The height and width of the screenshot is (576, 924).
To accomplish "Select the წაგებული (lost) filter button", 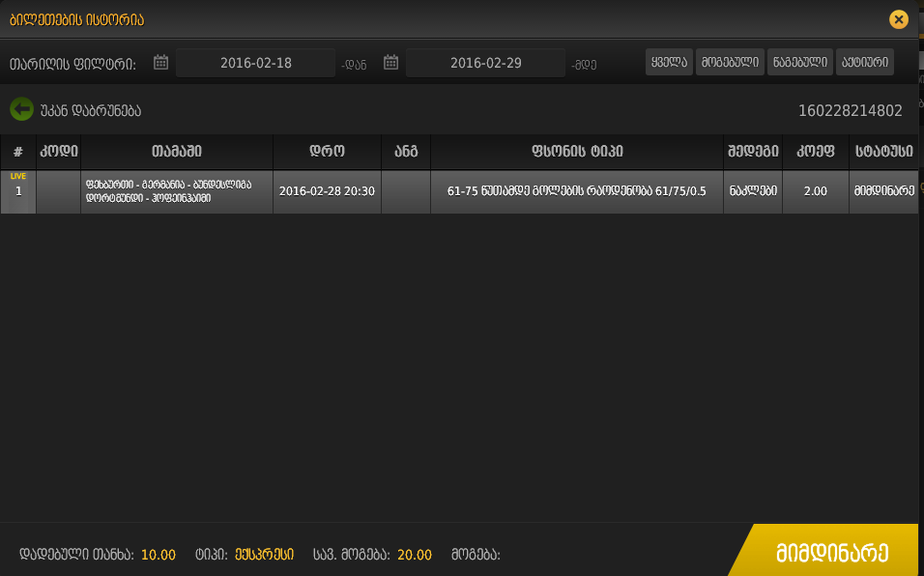I will (799, 62).
